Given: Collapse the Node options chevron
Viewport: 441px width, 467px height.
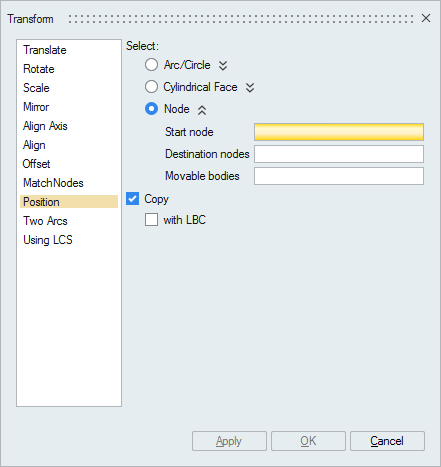Looking at the screenshot, I should point(202,110).
